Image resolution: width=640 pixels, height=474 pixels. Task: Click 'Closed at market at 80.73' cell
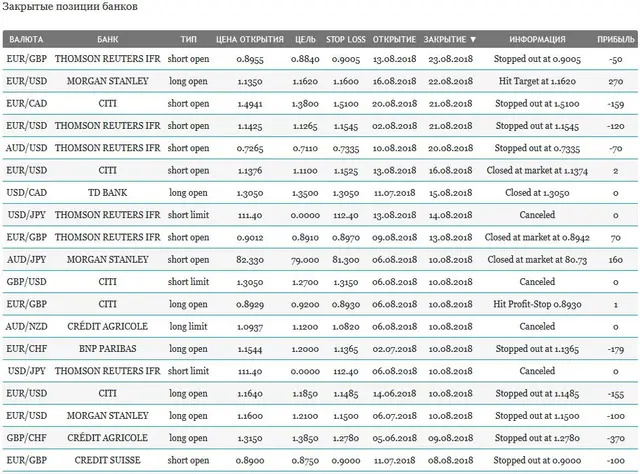coord(537,260)
